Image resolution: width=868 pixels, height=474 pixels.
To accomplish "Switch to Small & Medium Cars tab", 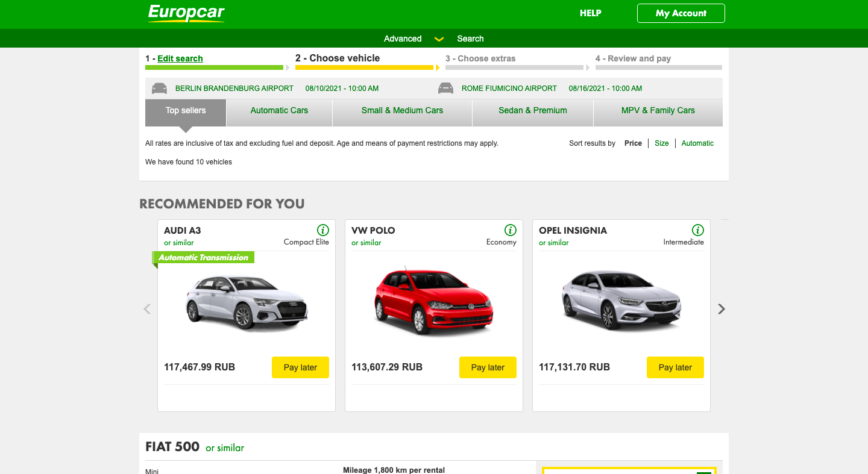I will 402,113.
